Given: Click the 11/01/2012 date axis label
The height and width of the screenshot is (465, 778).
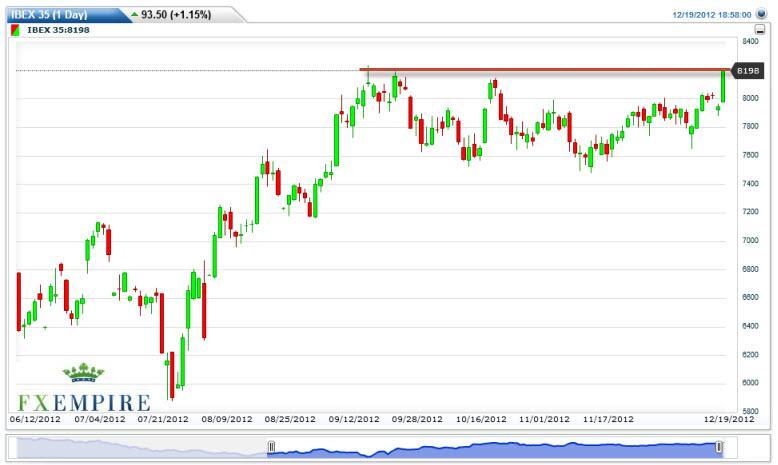Looking at the screenshot, I should pos(543,420).
